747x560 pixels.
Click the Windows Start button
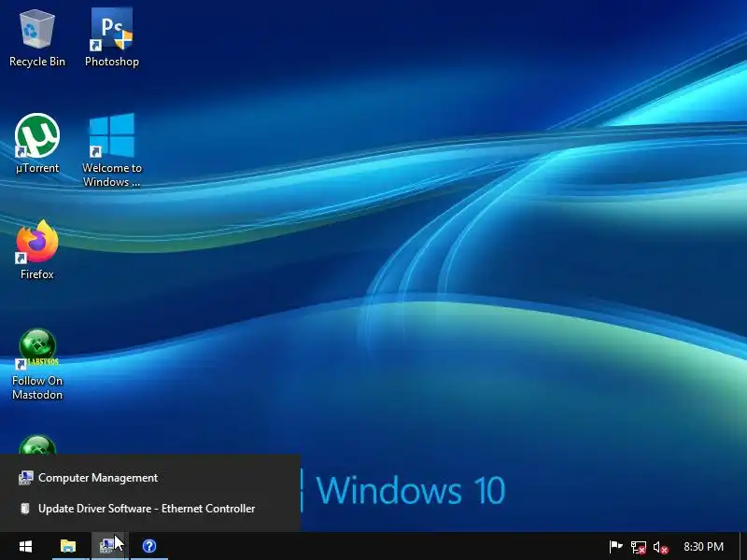click(x=25, y=546)
